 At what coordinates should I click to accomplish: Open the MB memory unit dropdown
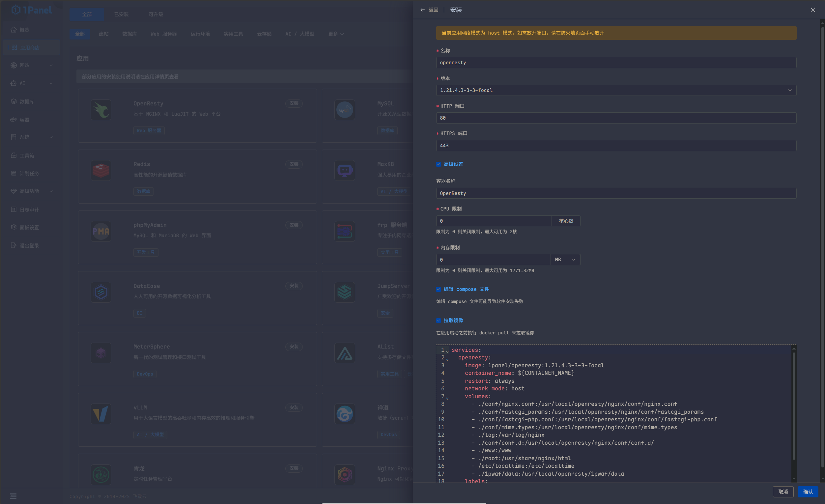[565, 260]
